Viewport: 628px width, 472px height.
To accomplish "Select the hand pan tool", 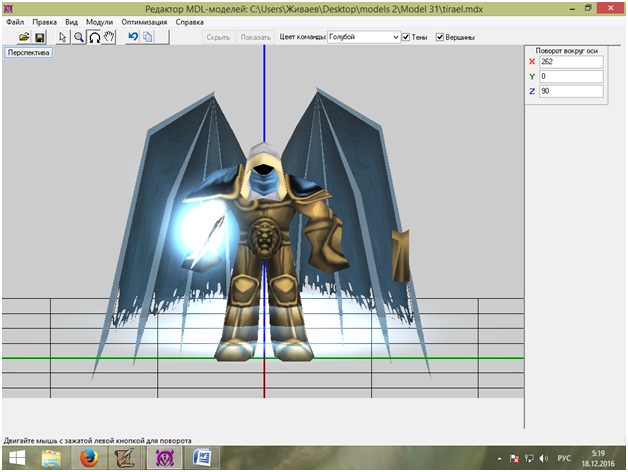I will coord(109,37).
